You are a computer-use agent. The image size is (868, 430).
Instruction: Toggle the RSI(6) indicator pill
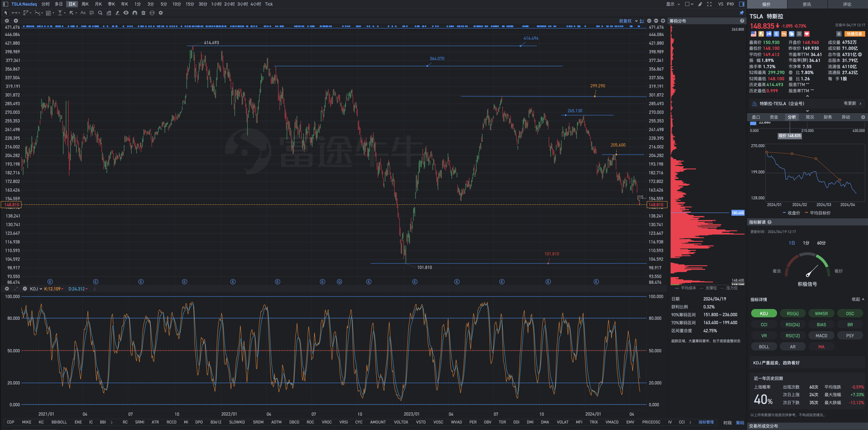(793, 314)
